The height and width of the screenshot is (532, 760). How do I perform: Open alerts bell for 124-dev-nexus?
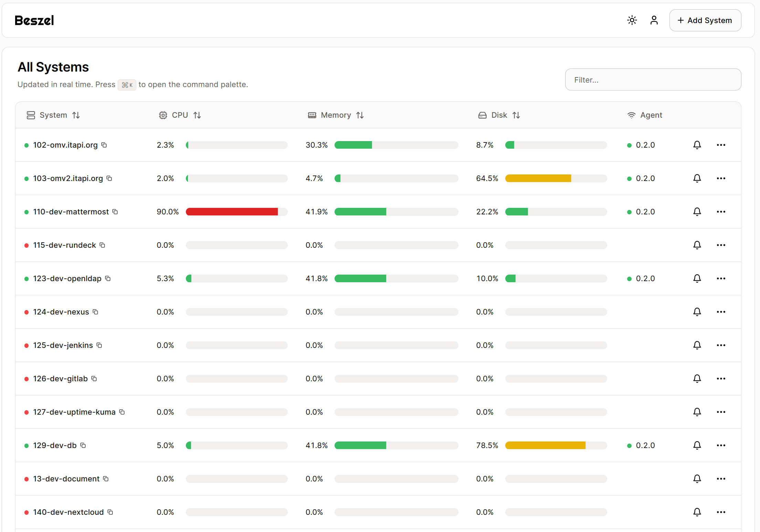click(x=697, y=312)
